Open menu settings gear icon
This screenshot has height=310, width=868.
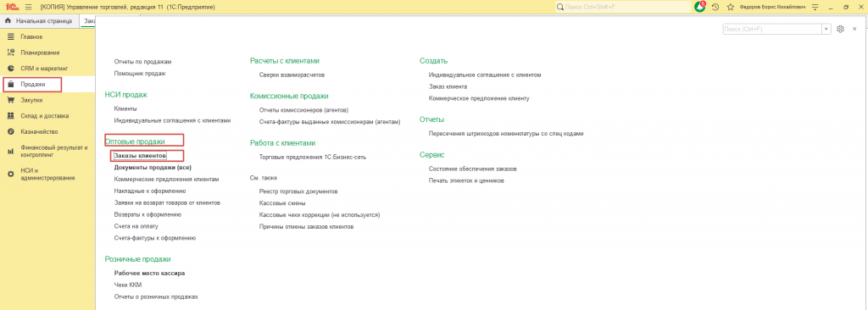pos(840,29)
